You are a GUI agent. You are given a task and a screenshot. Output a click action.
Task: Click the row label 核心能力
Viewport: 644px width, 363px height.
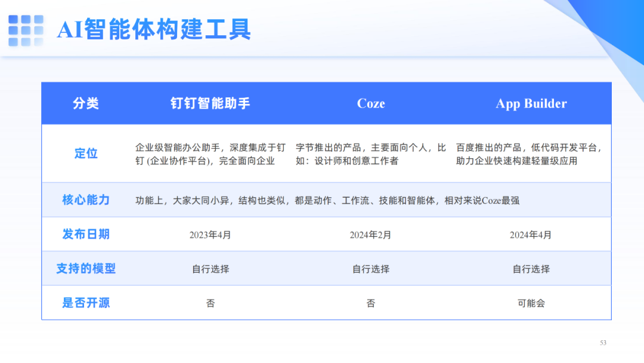pyautogui.click(x=86, y=200)
